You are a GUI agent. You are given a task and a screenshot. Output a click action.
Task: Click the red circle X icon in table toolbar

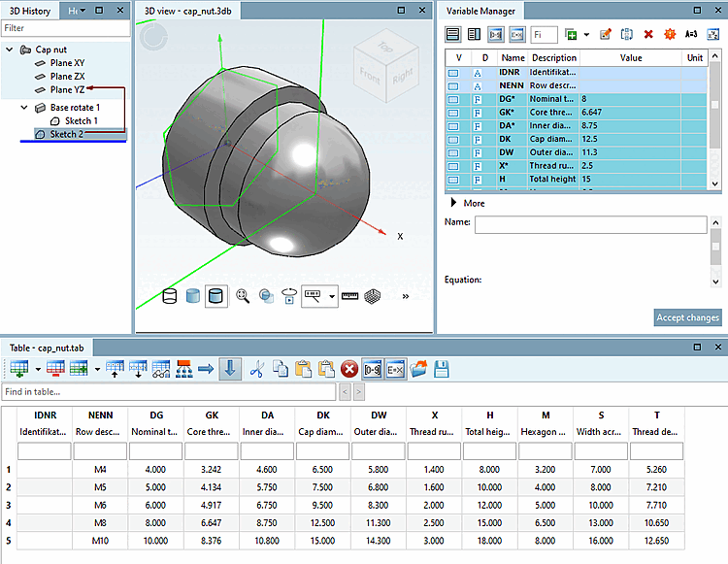349,369
